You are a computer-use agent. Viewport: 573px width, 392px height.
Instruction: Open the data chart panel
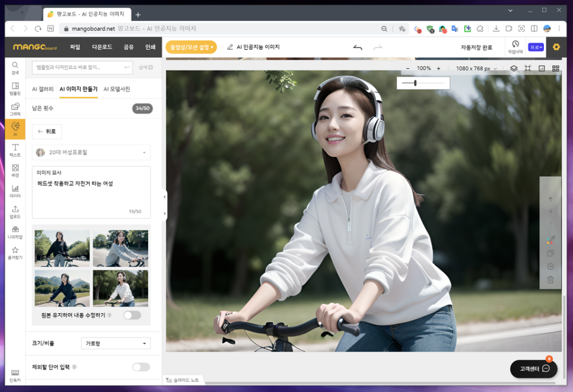coord(15,191)
